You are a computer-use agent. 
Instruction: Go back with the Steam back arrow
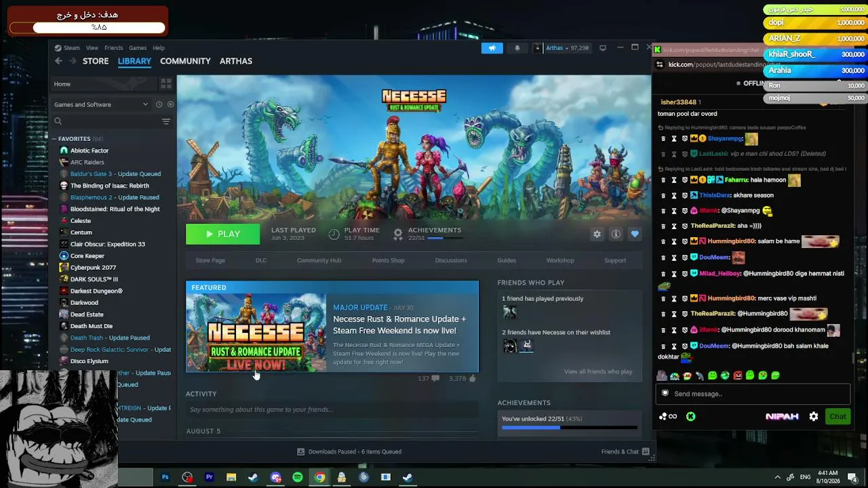(58, 61)
